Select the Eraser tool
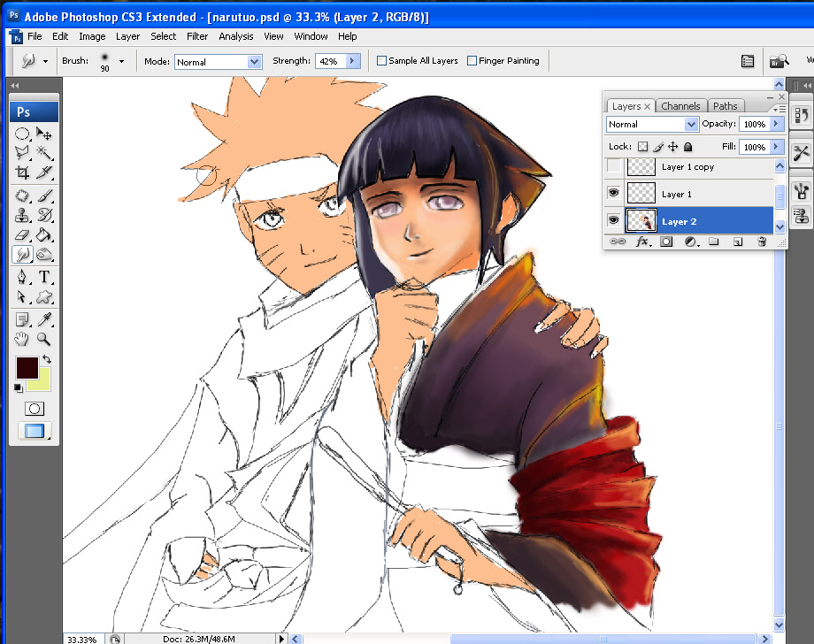 22,234
